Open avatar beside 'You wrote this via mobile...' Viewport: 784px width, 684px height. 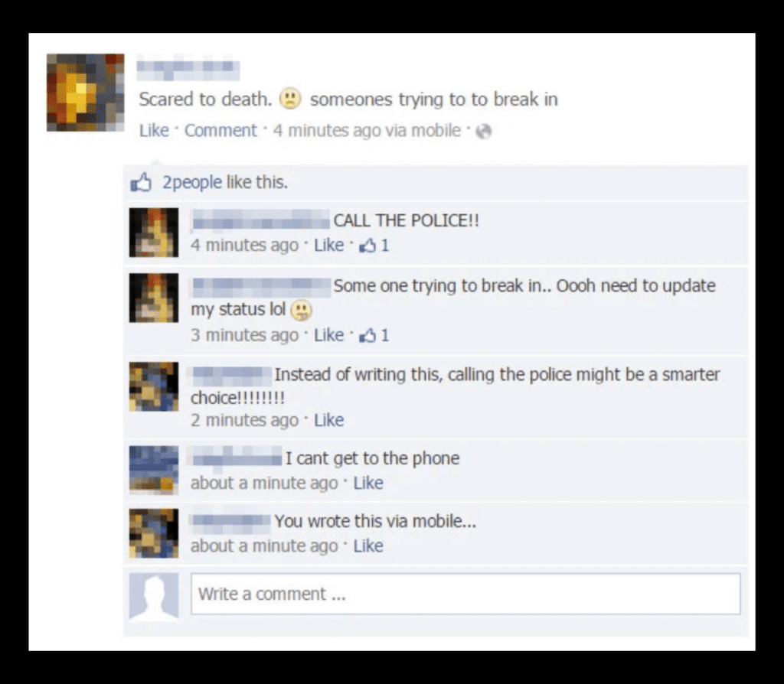click(x=153, y=533)
